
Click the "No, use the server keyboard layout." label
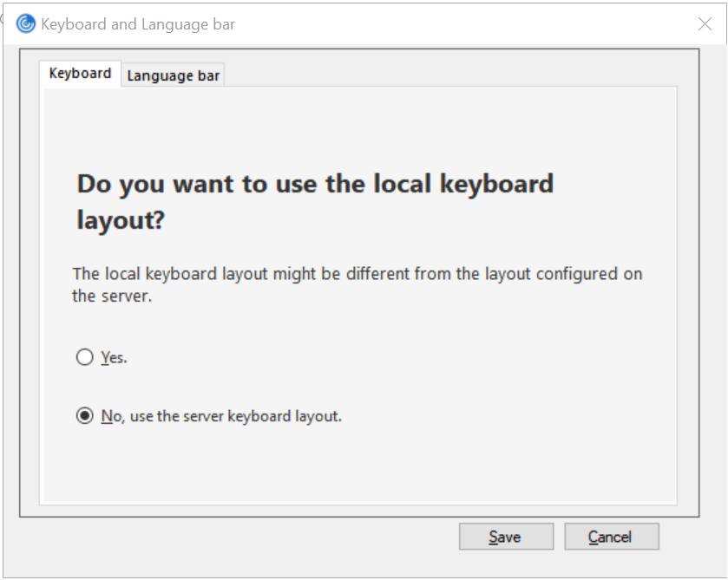pos(221,416)
